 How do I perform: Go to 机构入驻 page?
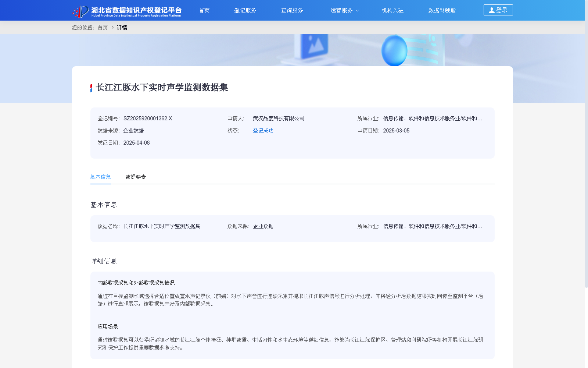tap(392, 10)
